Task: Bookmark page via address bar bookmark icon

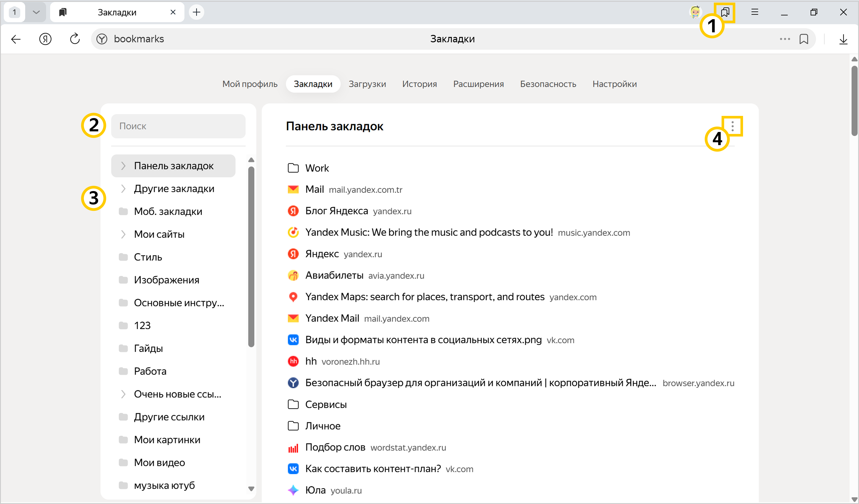Action: coord(803,39)
